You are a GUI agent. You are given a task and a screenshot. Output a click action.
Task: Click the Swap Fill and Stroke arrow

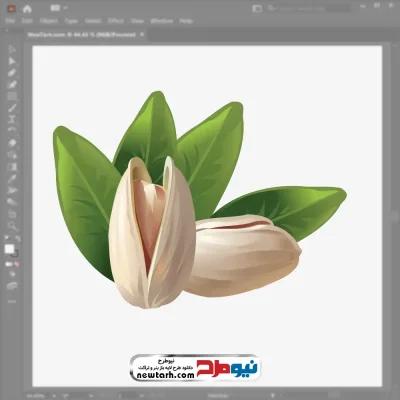18,239
